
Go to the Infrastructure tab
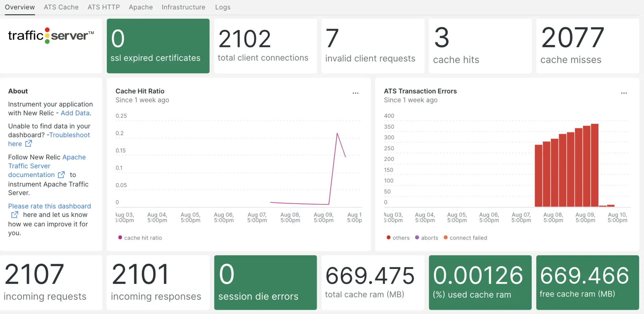point(183,7)
